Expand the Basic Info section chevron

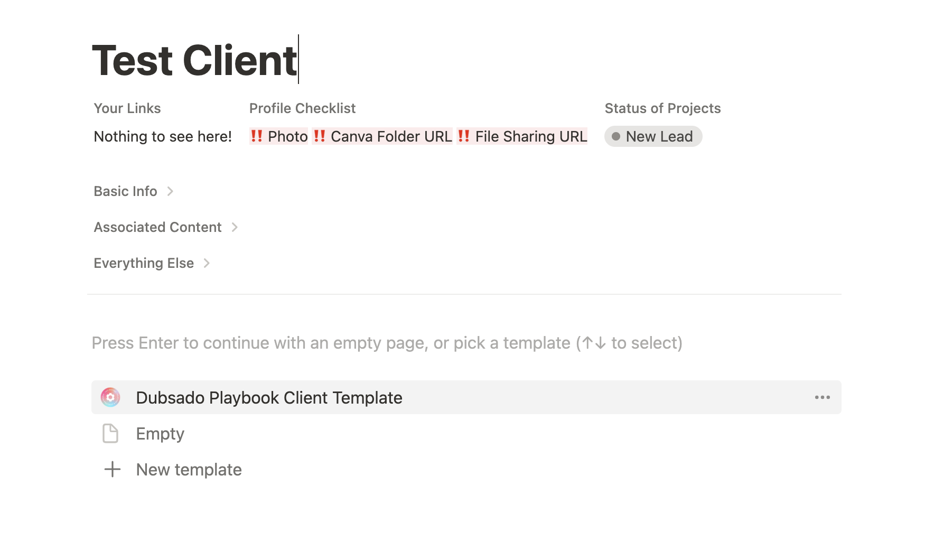coord(170,191)
